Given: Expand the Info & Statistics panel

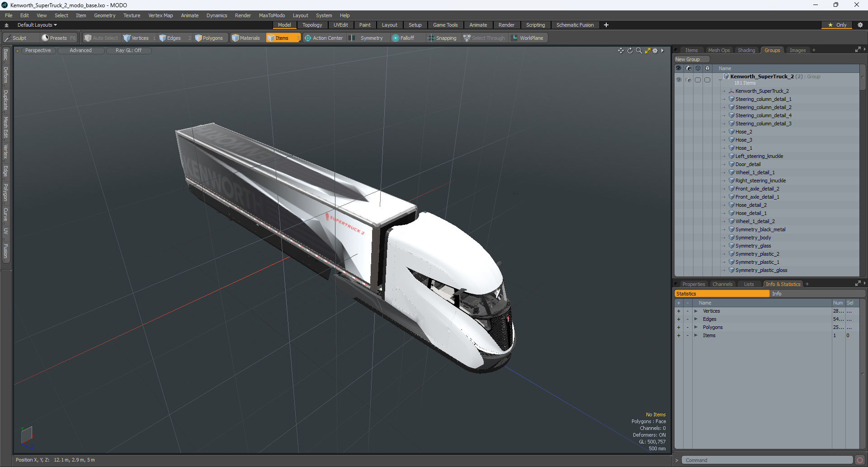Looking at the screenshot, I should [858, 284].
